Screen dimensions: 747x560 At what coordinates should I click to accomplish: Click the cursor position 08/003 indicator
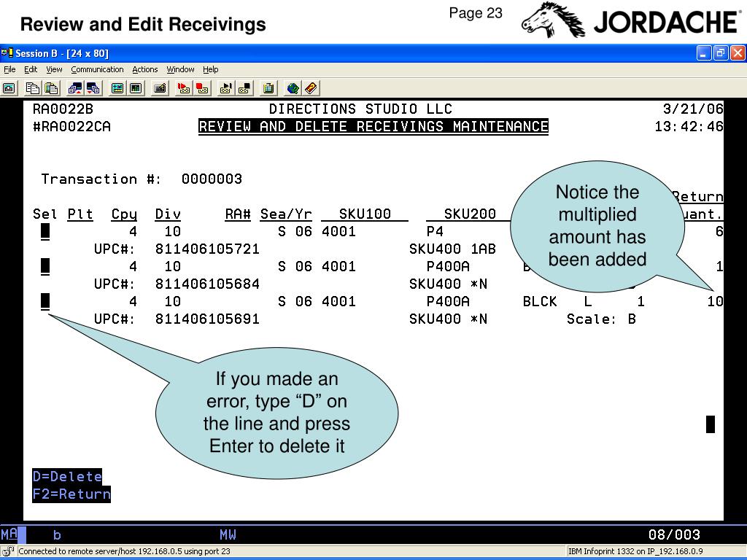(x=674, y=534)
